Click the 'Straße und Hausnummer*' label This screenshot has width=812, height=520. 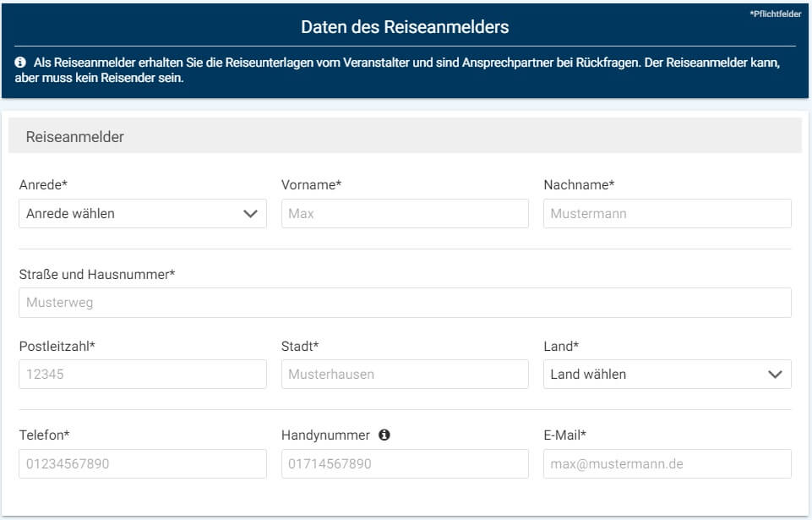(x=96, y=275)
